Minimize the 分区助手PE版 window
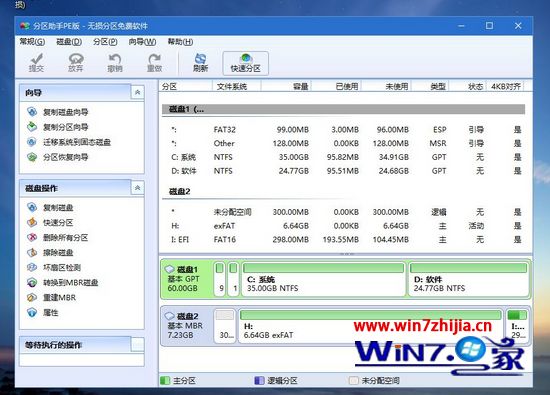Image resolution: width=550 pixels, height=395 pixels. 461,26
